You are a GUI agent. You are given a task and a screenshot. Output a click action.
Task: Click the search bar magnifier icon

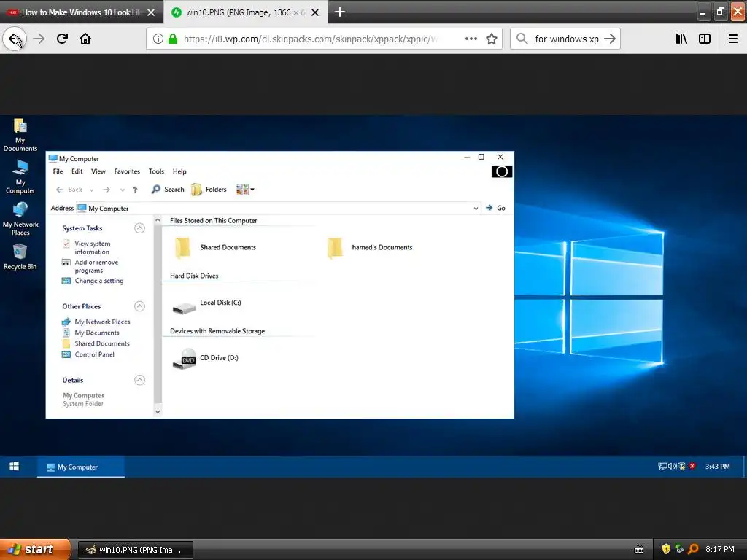pos(522,39)
